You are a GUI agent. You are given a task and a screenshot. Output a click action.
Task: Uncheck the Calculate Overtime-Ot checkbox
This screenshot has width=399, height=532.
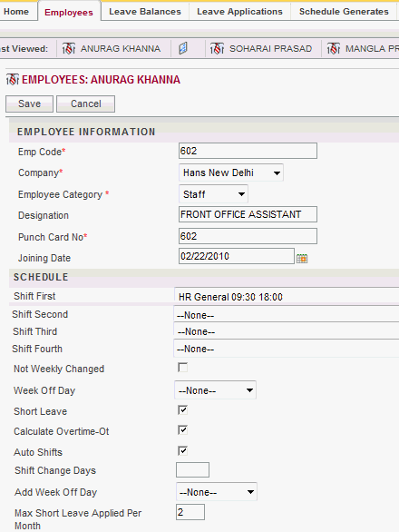click(x=182, y=430)
